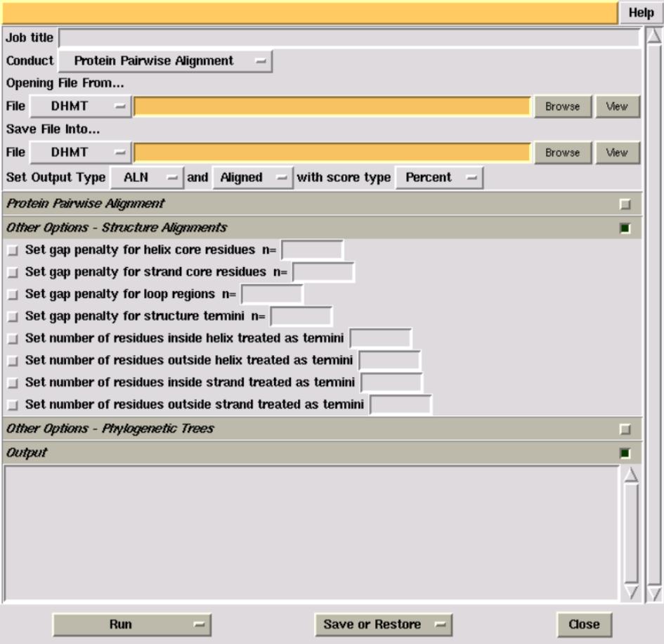The height and width of the screenshot is (644, 664).
Task: Collapse the Output section indicator
Action: click(625, 453)
